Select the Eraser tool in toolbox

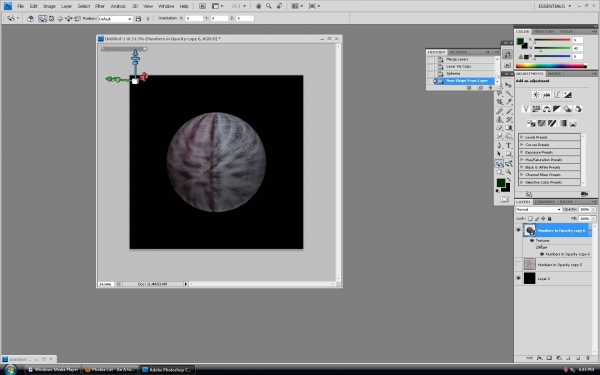tap(499, 128)
